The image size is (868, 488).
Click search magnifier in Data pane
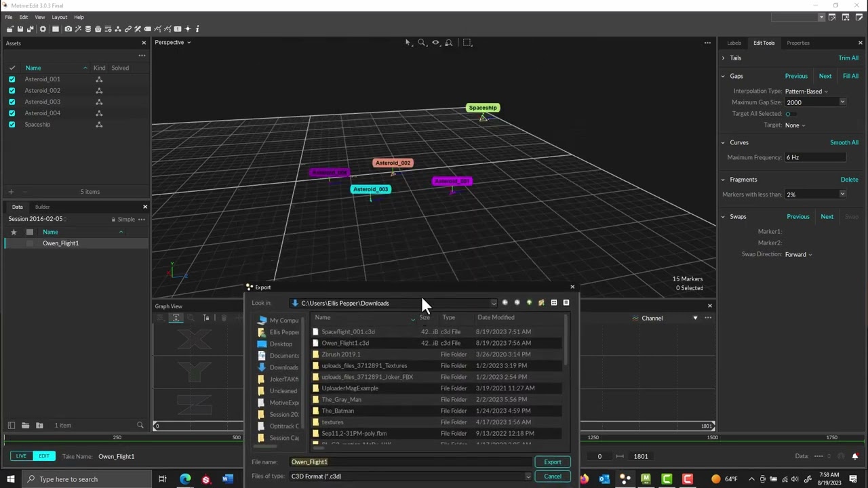point(140,425)
